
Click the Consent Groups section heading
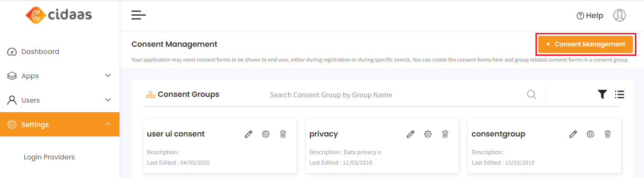tap(188, 94)
